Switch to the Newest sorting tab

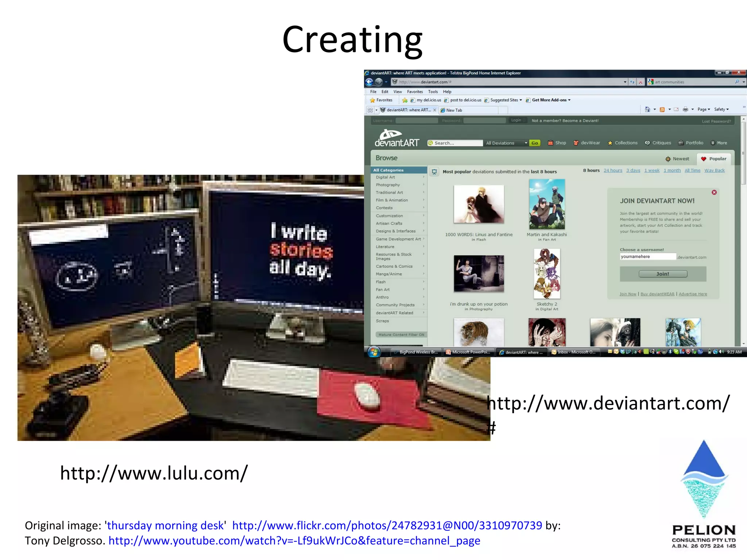click(677, 159)
